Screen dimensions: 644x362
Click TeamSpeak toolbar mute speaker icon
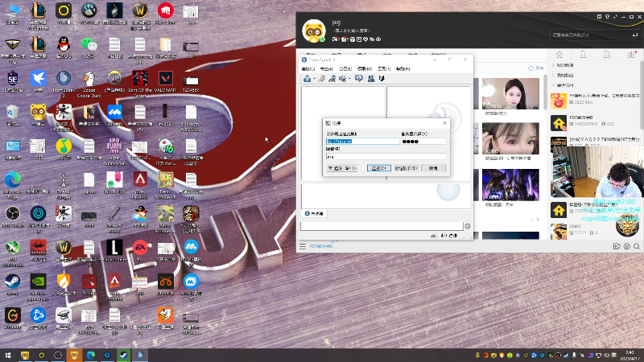[x=343, y=78]
